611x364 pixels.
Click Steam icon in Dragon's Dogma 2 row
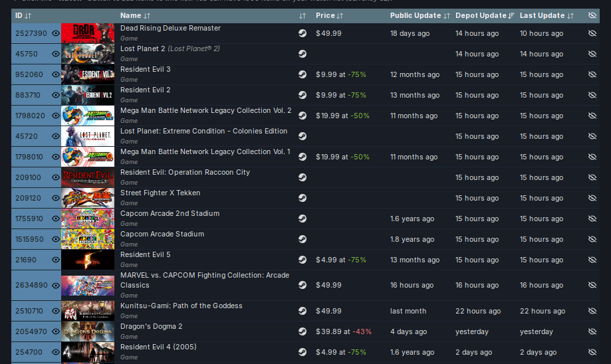[x=303, y=331]
